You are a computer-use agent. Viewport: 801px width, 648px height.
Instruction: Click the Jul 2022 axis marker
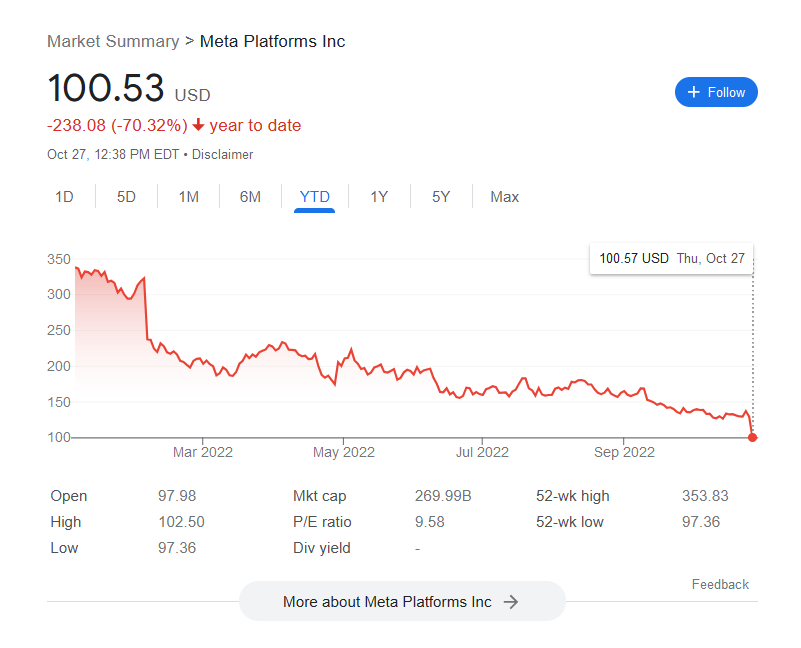point(482,452)
